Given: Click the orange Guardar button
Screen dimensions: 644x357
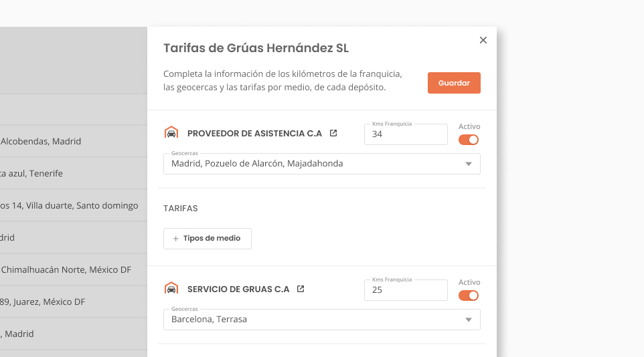Looking at the screenshot, I should click(x=454, y=83).
